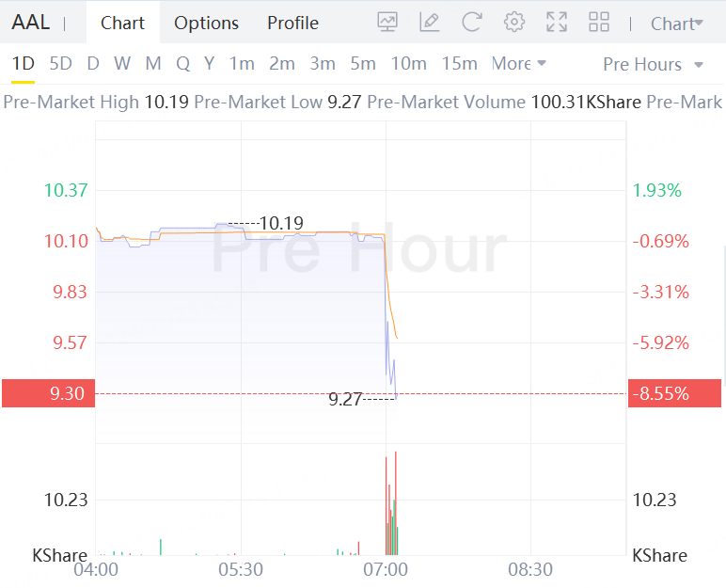Switch to the Profile tab
This screenshot has height=588, width=726.
click(292, 23)
